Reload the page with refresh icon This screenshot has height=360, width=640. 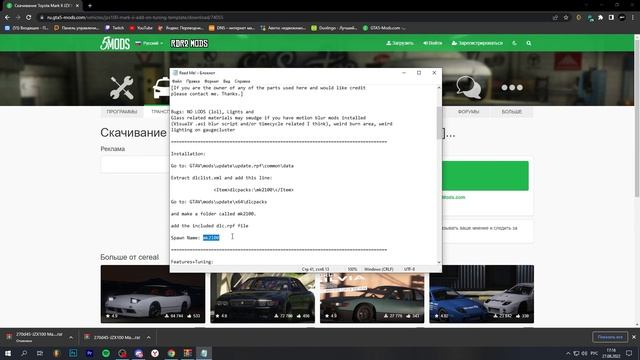click(29, 18)
